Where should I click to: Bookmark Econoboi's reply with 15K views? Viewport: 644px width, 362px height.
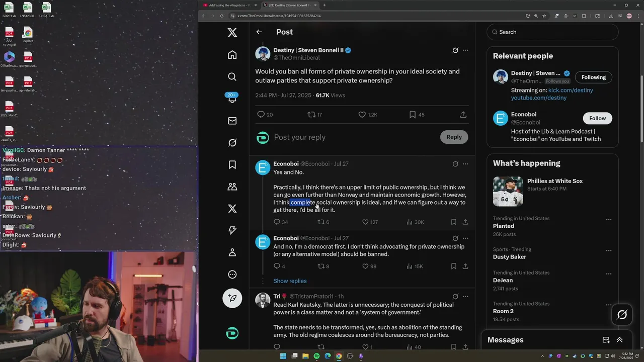point(454,266)
